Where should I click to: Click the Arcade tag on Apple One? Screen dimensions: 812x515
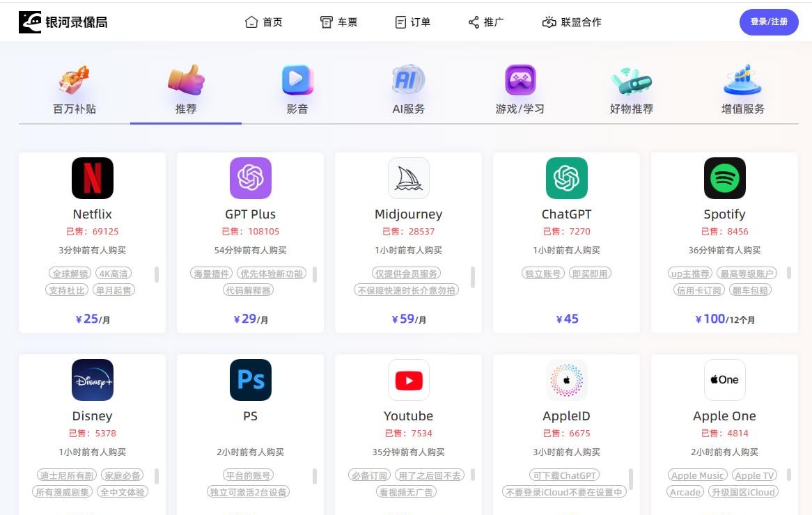(x=685, y=492)
